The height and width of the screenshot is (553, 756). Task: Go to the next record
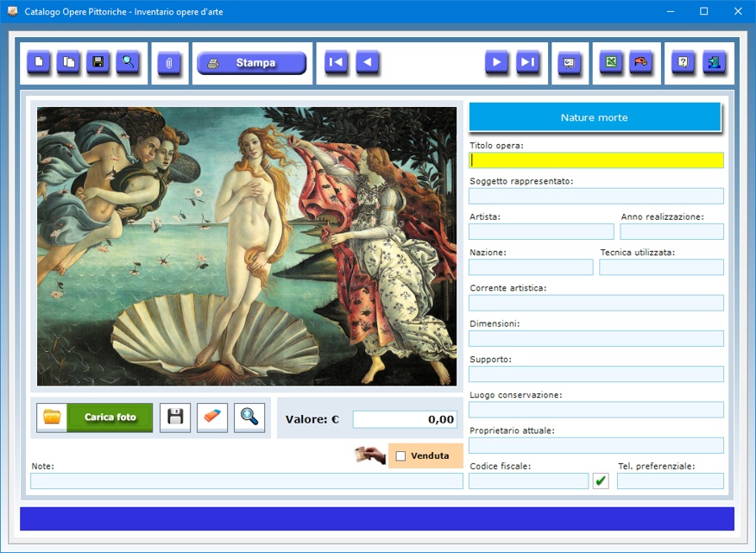tap(496, 62)
